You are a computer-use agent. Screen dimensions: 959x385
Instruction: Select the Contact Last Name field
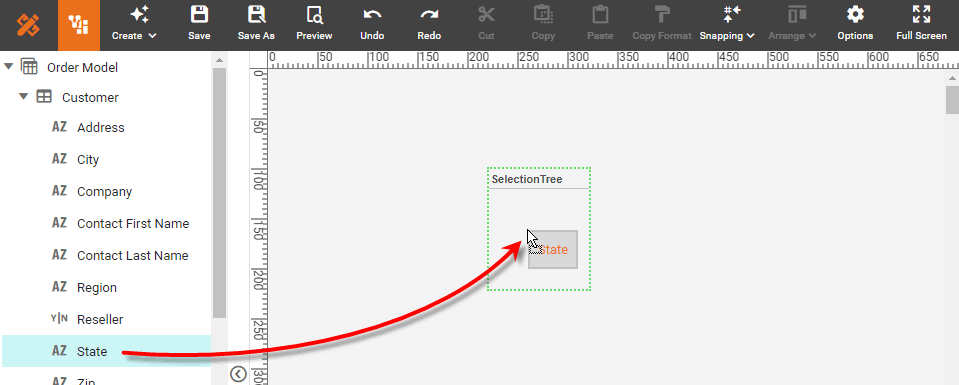(133, 255)
